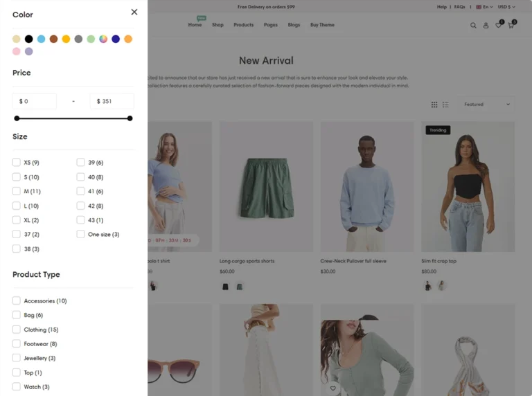Select first variant of Slim fit crop top

[x=428, y=286]
